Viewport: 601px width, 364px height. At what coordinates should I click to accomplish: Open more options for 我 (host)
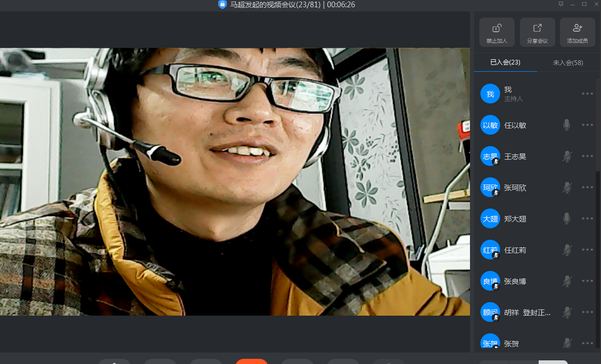click(587, 94)
